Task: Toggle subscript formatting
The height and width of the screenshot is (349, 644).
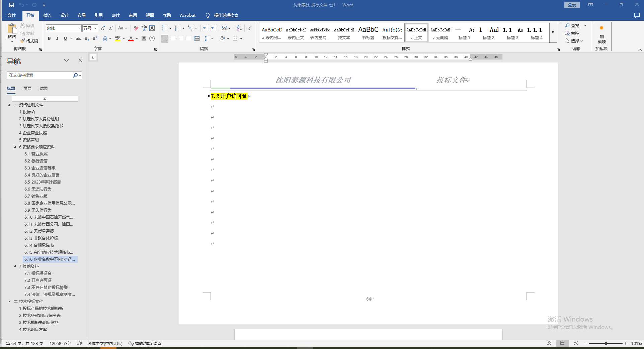Action: 87,38
